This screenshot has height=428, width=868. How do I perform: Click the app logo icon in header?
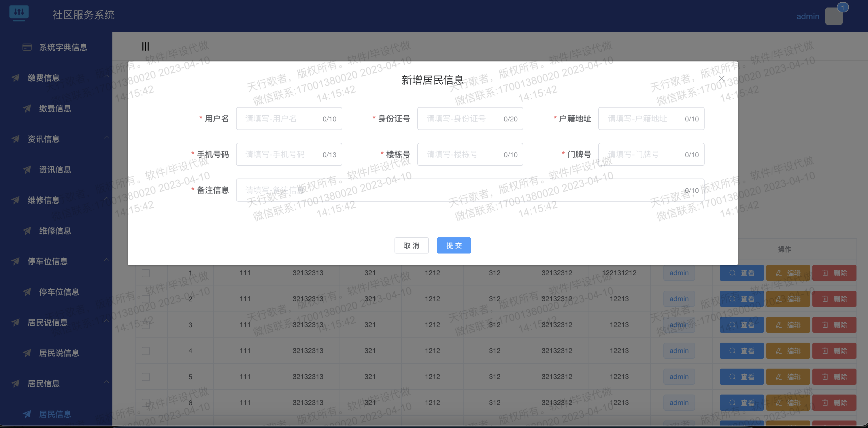[19, 14]
